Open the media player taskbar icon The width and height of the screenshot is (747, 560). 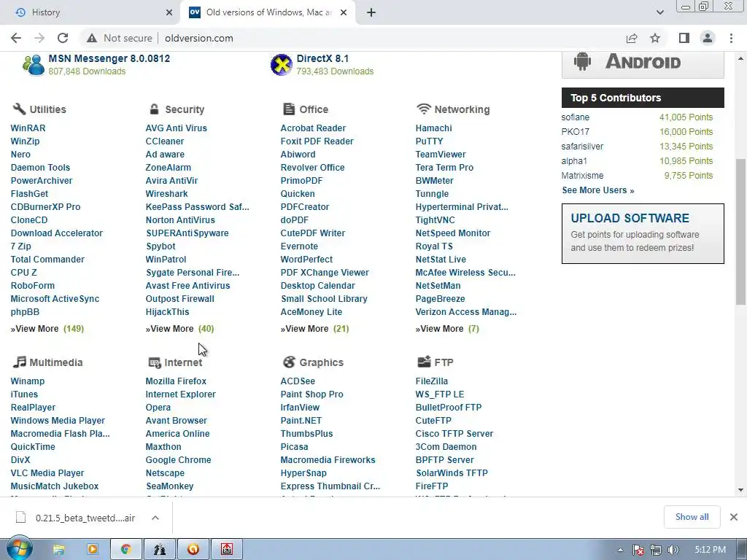(93, 550)
